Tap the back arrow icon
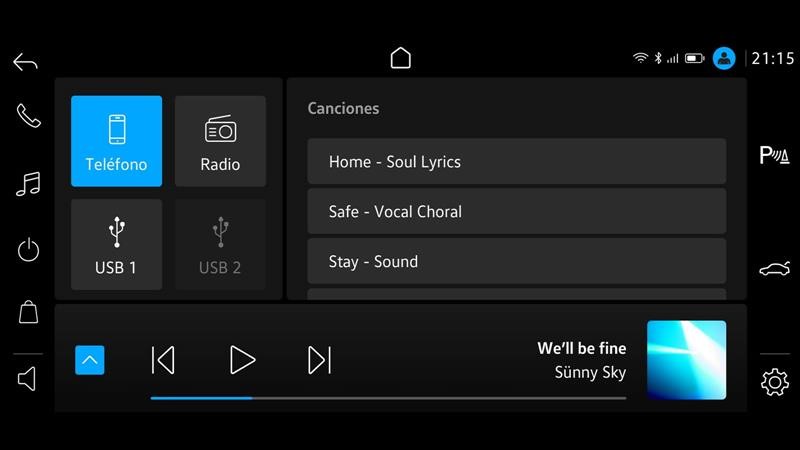Image resolution: width=800 pixels, height=450 pixels. [25, 62]
